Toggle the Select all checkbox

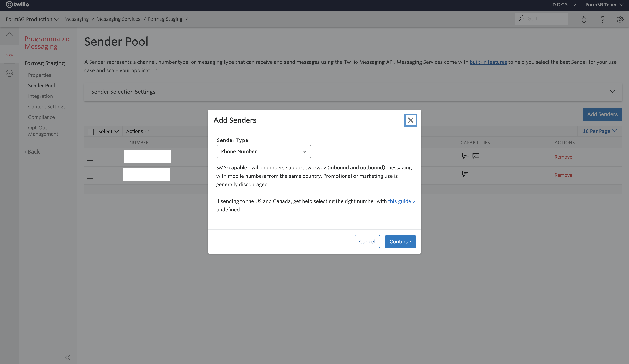91,132
